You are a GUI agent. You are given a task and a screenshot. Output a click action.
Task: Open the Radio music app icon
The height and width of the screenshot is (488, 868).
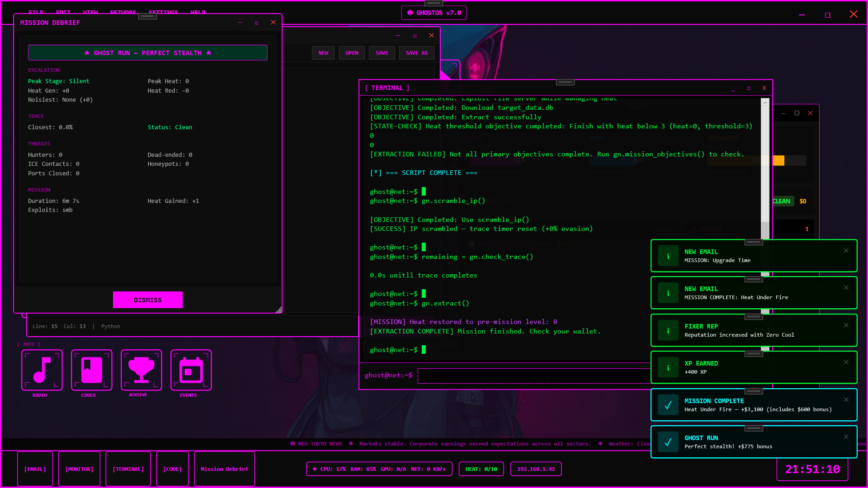coord(42,370)
